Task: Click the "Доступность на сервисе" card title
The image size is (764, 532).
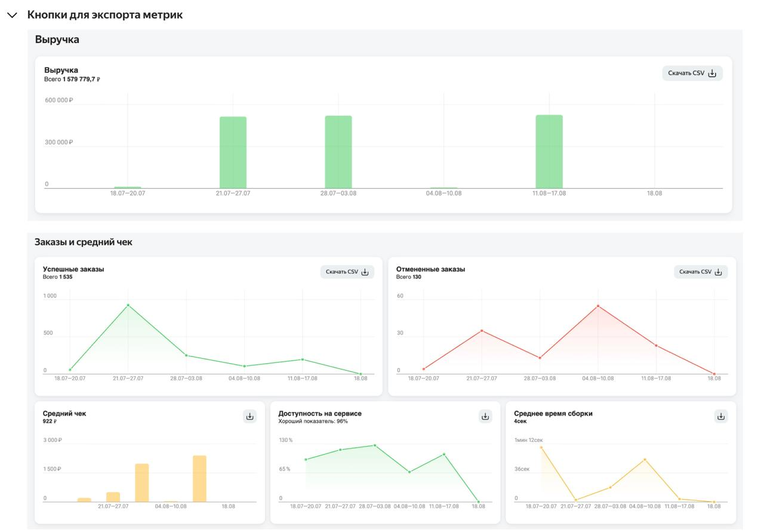Action: pyautogui.click(x=320, y=414)
